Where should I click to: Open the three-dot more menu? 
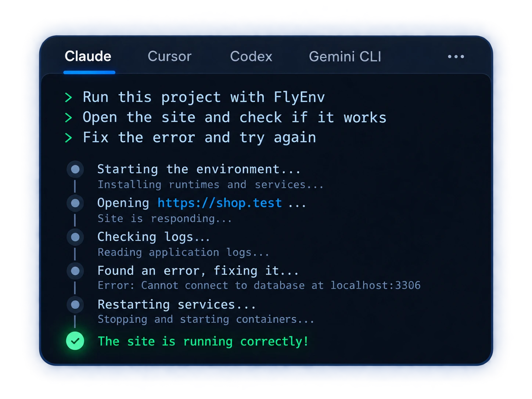coord(456,57)
